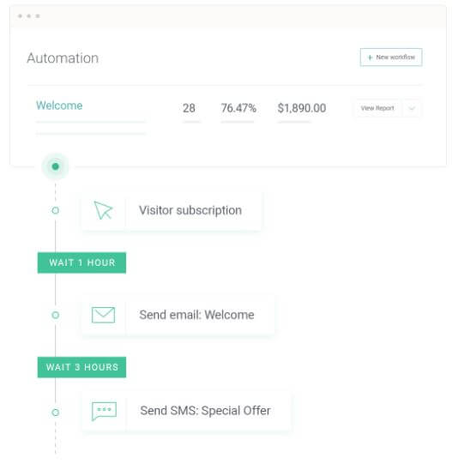The image size is (452, 476).
Task: Open the Send SMS: Special Offer step
Action: [x=186, y=411]
